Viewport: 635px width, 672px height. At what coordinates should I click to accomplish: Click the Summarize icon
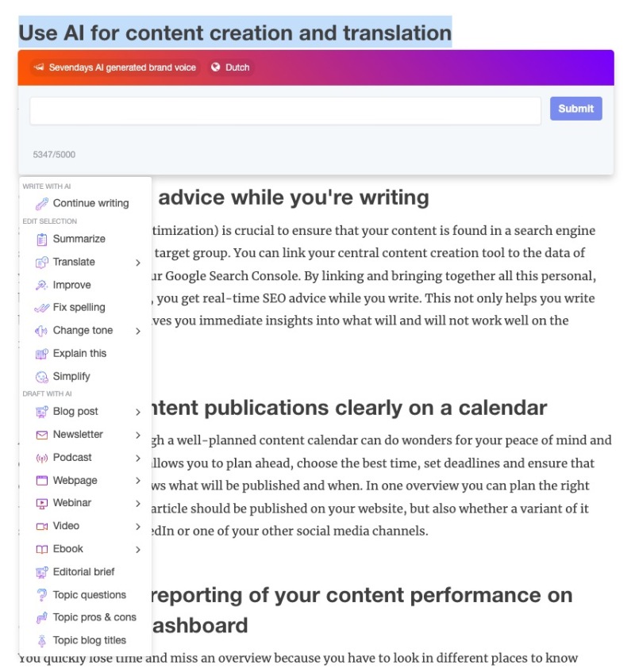tap(42, 239)
